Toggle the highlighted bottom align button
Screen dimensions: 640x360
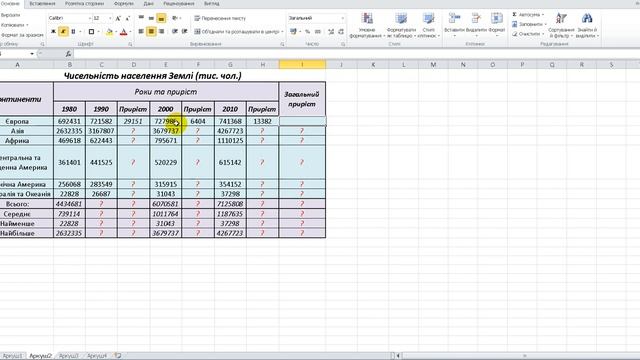click(161, 18)
